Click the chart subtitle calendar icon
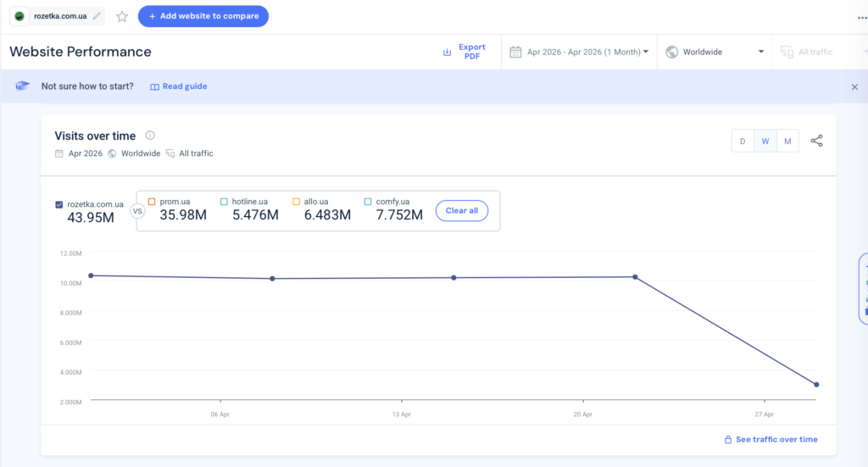 pyautogui.click(x=59, y=153)
